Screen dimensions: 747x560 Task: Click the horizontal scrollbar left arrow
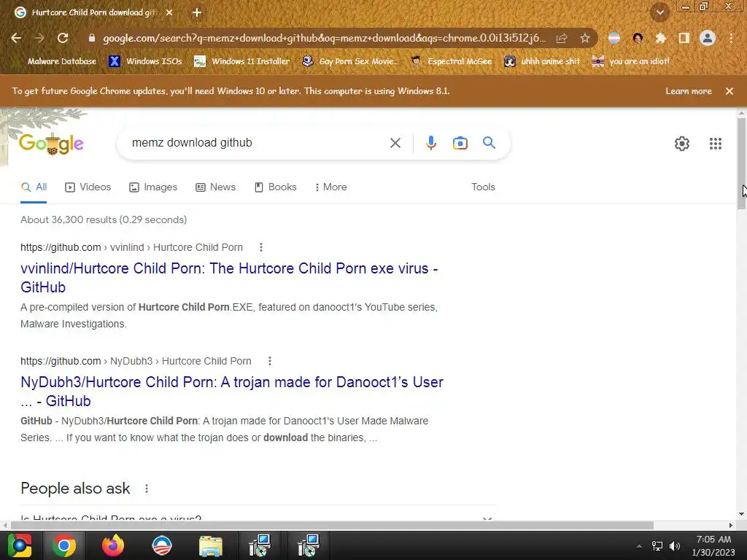(x=5, y=525)
